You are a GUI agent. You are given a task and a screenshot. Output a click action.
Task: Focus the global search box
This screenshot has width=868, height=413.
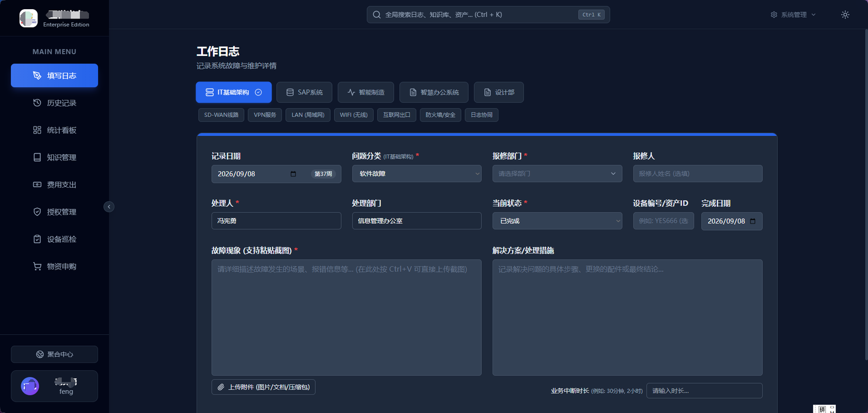pyautogui.click(x=488, y=15)
